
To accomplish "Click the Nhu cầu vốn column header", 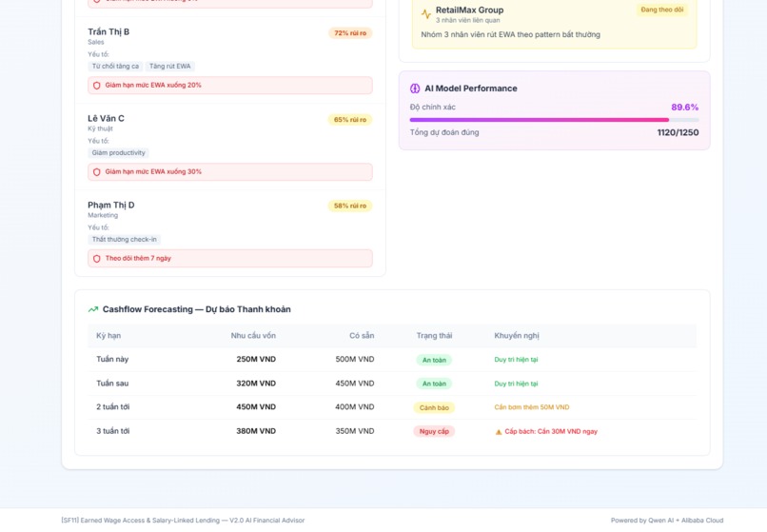I will pos(253,336).
